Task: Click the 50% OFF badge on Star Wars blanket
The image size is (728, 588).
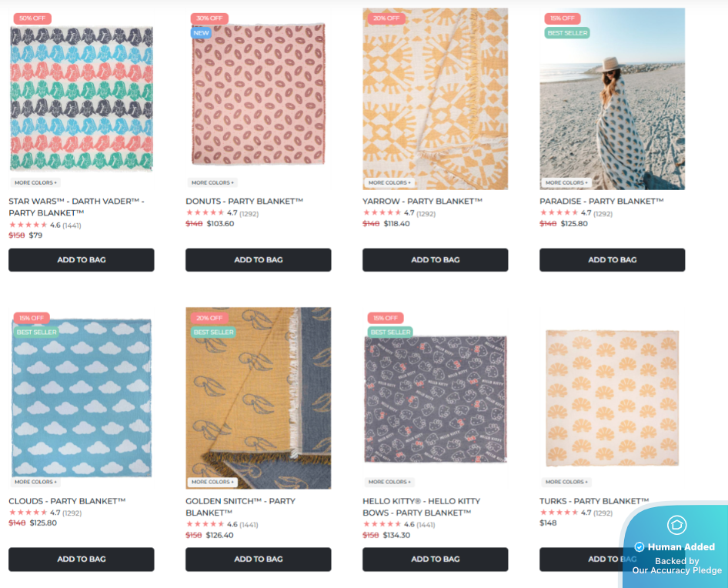Action: (x=32, y=18)
